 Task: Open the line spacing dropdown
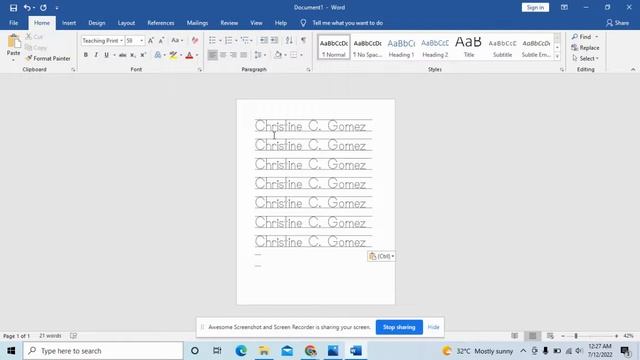pos(260,55)
